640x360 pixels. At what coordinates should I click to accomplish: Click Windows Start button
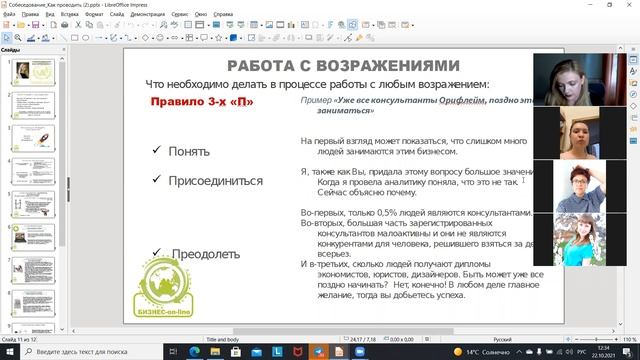pyautogui.click(x=9, y=351)
